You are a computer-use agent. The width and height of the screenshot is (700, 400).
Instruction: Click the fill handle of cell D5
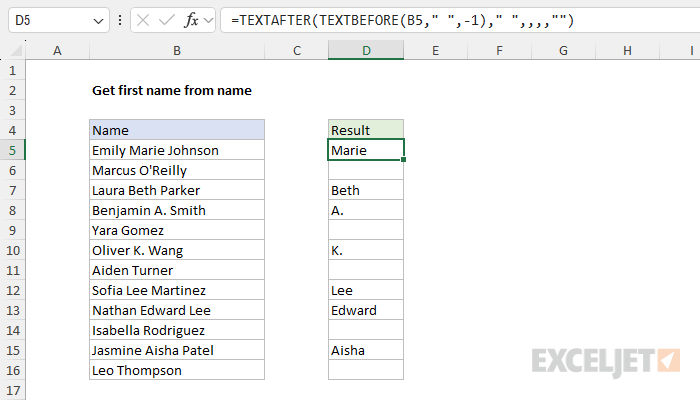(x=404, y=159)
